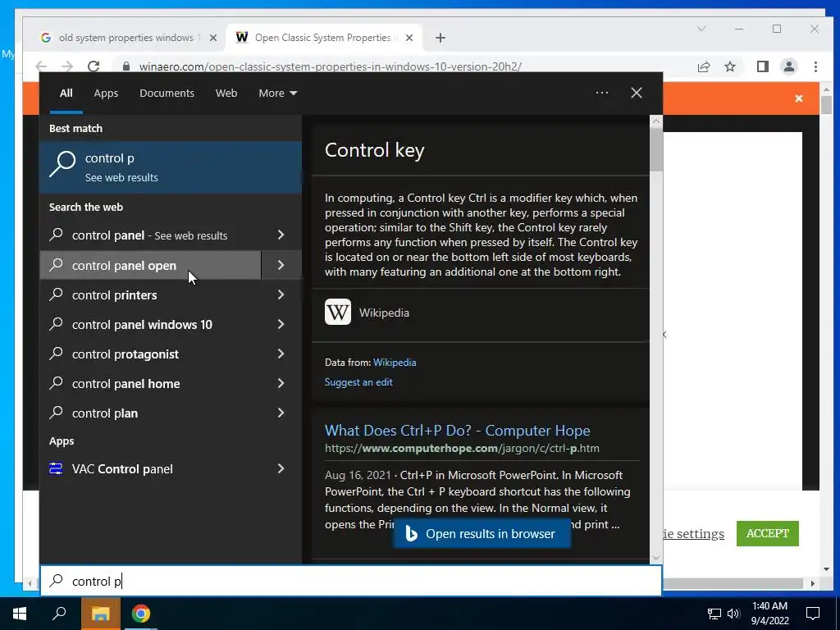Open the Chrome profile avatar
Viewport: 840px width, 630px height.
(x=789, y=66)
